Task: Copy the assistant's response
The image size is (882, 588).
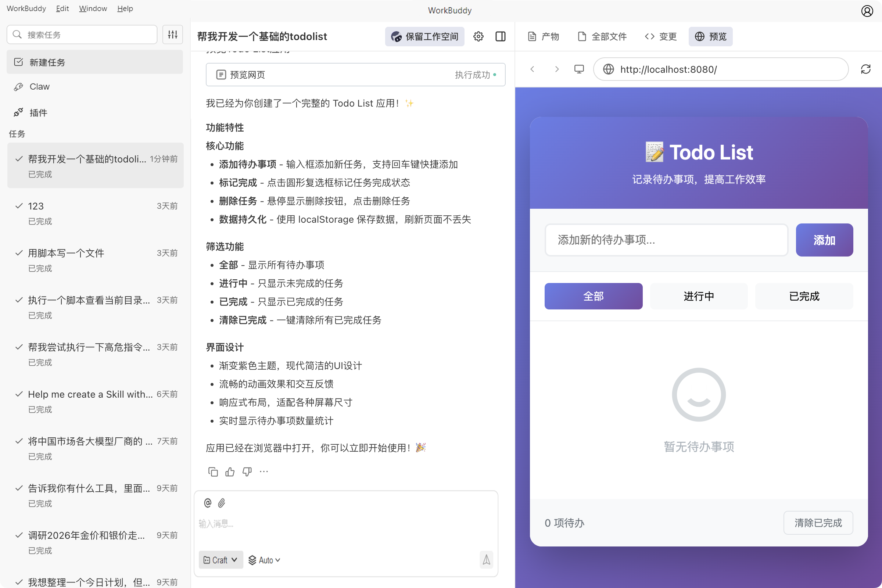Action: click(213, 472)
